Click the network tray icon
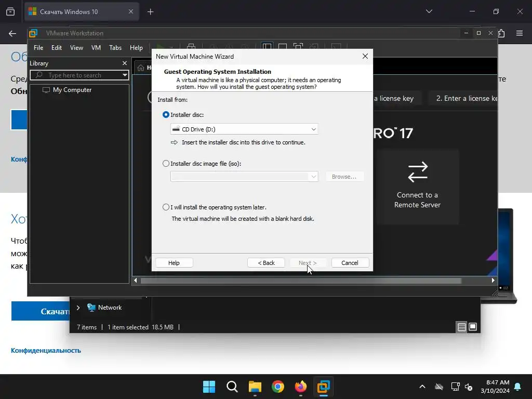 (455, 387)
